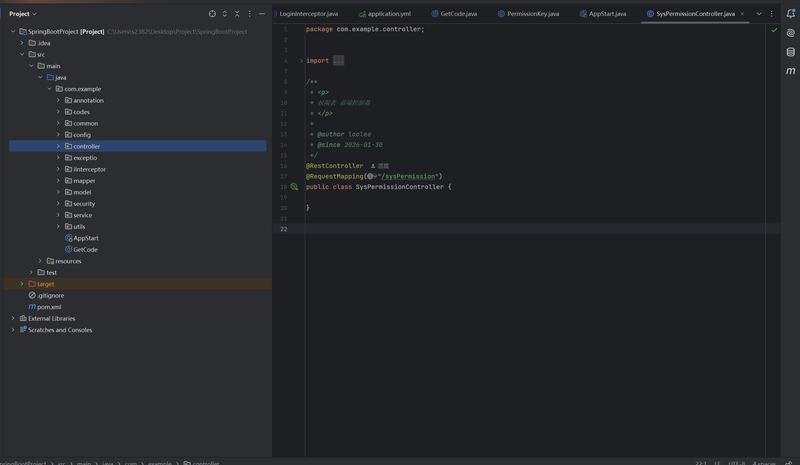Expand the target folder node
The image size is (800, 465).
[22, 284]
